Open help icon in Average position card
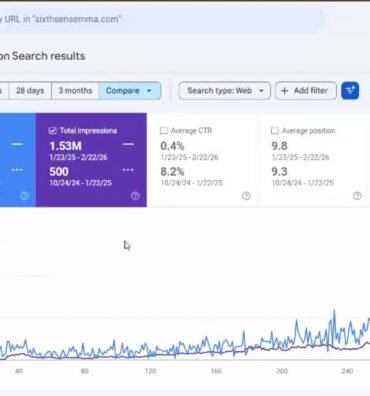The height and width of the screenshot is (396, 370). pyautogui.click(x=357, y=196)
